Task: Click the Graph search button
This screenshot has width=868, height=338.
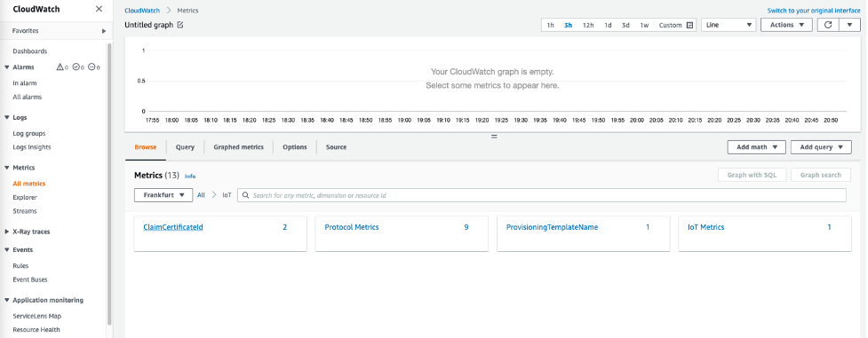Action: [x=821, y=175]
